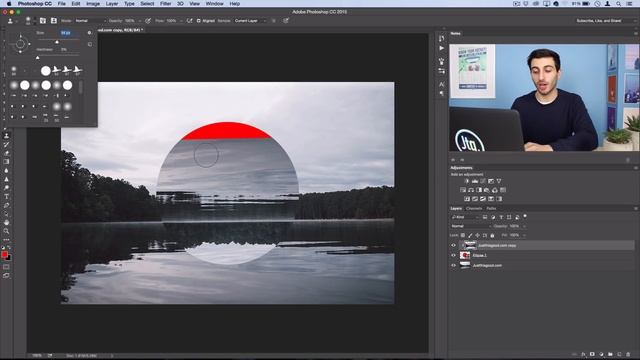Add a Levels adjustment

click(x=475, y=181)
